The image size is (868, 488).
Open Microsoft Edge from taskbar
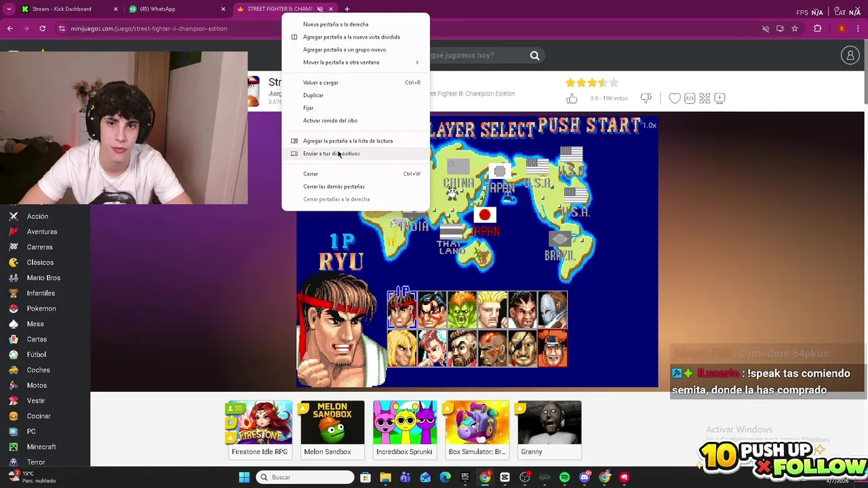(446, 477)
